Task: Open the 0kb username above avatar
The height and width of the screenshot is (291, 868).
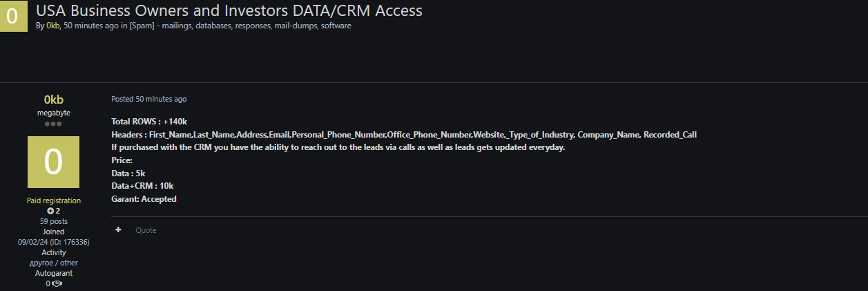Action: coord(53,100)
